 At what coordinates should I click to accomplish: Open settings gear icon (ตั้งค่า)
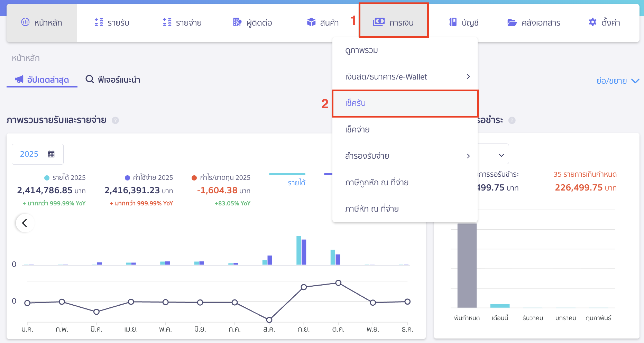(x=592, y=22)
